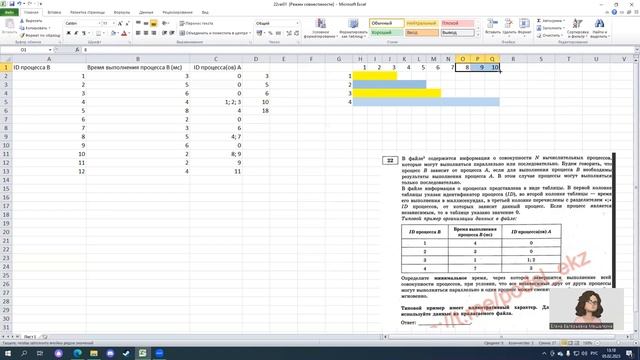This screenshot has height=360, width=640.
Task: Decrease the number of decimal places
Action: pos(296,33)
